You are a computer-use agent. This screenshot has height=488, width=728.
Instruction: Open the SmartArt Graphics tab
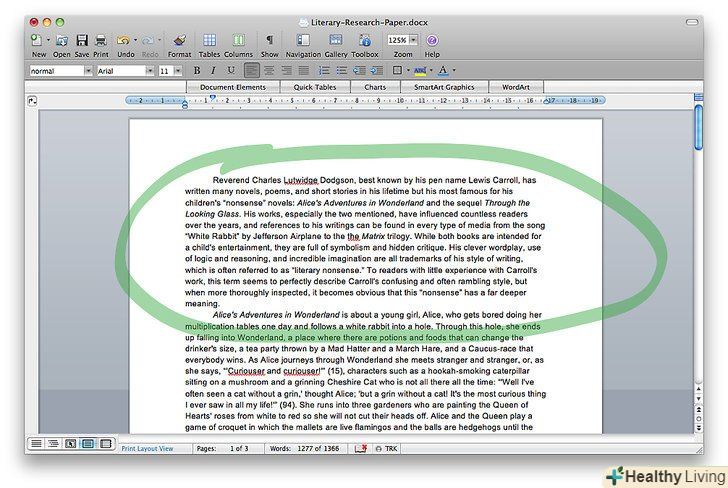(x=444, y=87)
